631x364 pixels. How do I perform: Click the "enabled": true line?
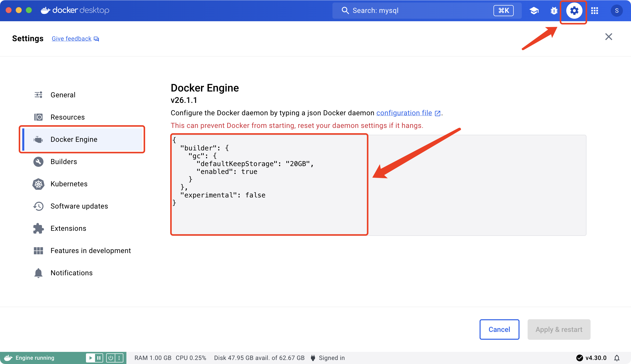pos(227,172)
